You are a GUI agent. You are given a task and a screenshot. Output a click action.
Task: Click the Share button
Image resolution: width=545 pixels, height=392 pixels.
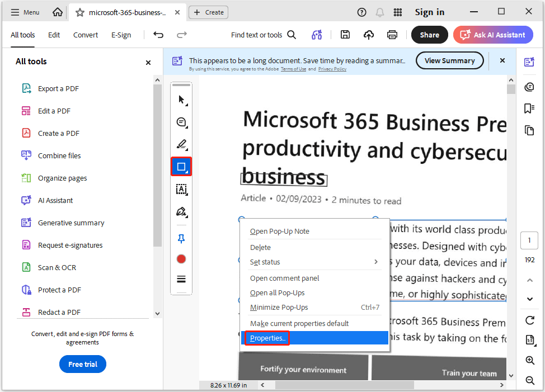430,35
